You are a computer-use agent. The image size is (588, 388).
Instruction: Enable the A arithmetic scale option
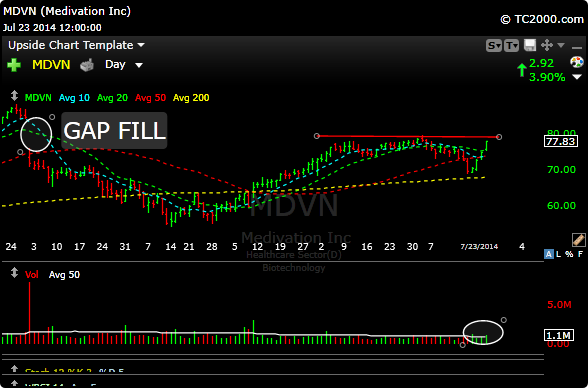click(549, 254)
